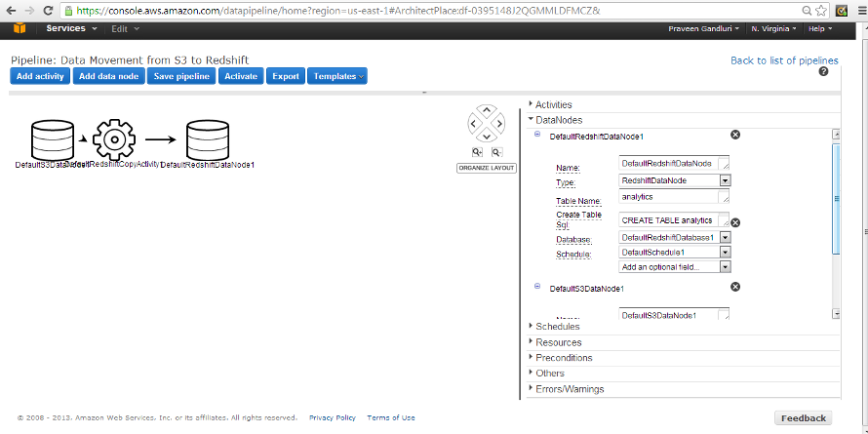The height and width of the screenshot is (434, 868).
Task: Collapse the DefaultRedshiftDataNode1 entry
Action: [537, 134]
